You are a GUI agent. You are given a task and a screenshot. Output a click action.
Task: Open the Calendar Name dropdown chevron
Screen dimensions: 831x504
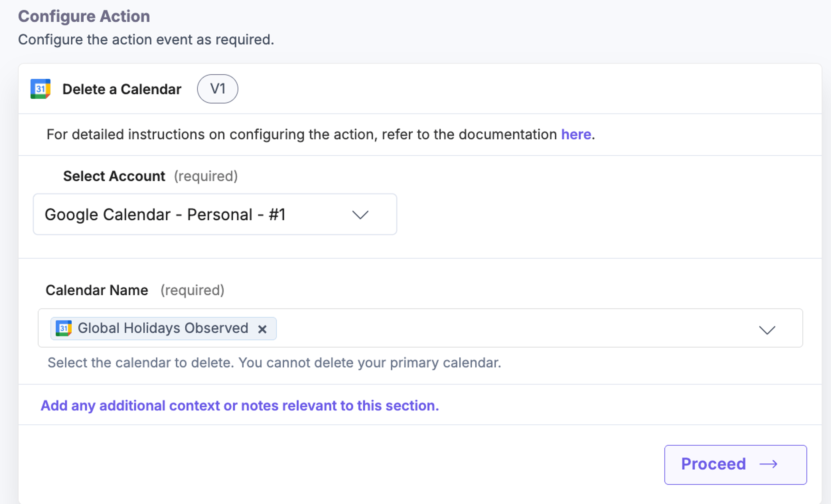point(767,330)
